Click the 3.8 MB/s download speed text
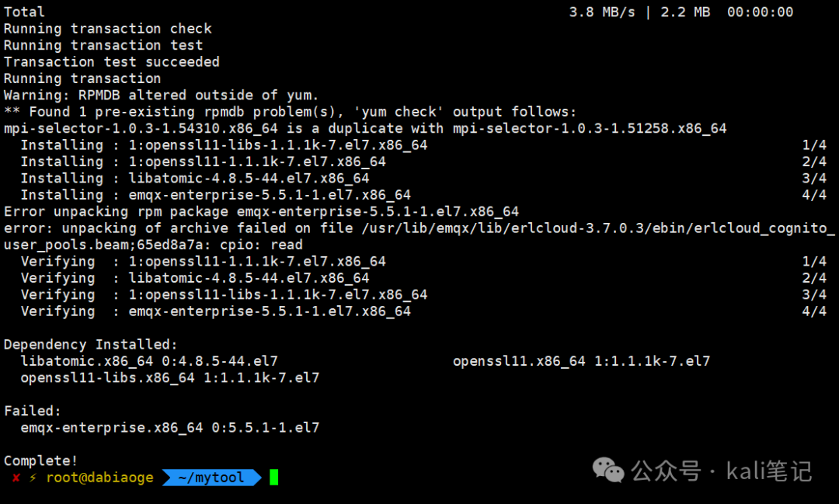839x504 pixels. click(601, 12)
